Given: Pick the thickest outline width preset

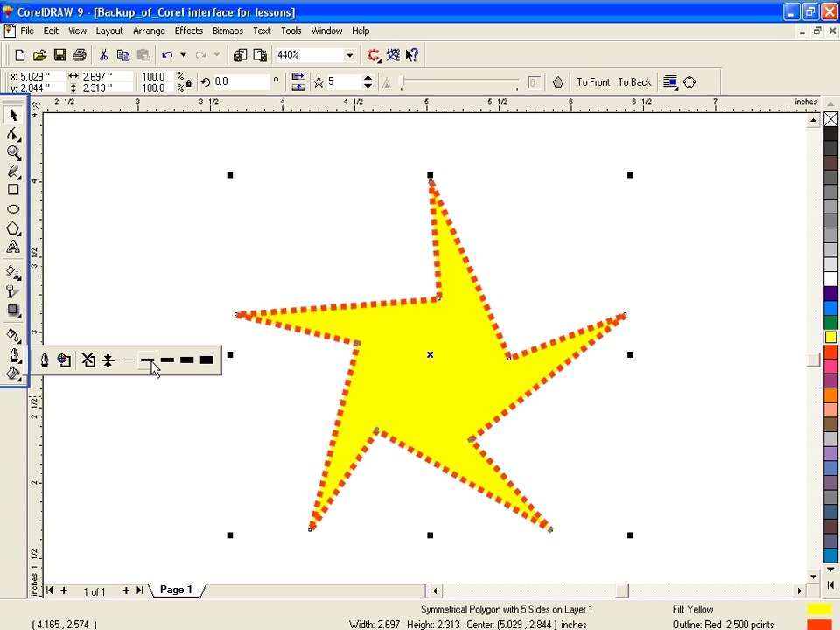Looking at the screenshot, I should 206,360.
